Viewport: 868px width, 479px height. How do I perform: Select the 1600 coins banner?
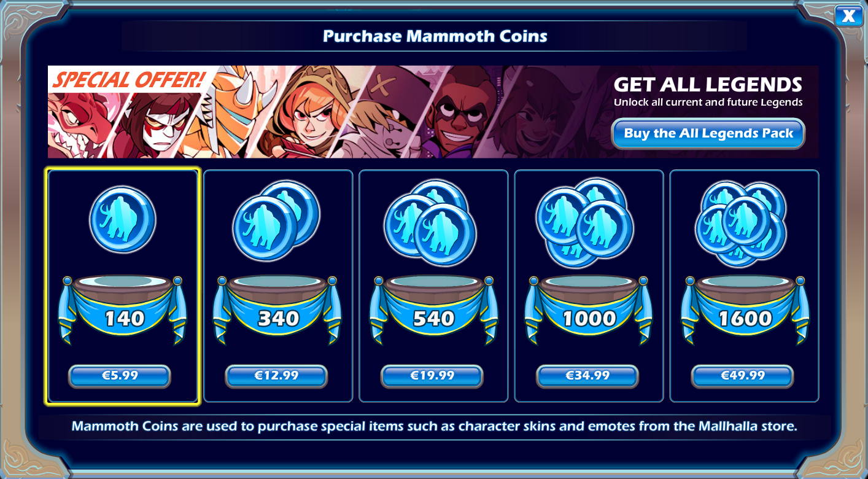(745, 309)
